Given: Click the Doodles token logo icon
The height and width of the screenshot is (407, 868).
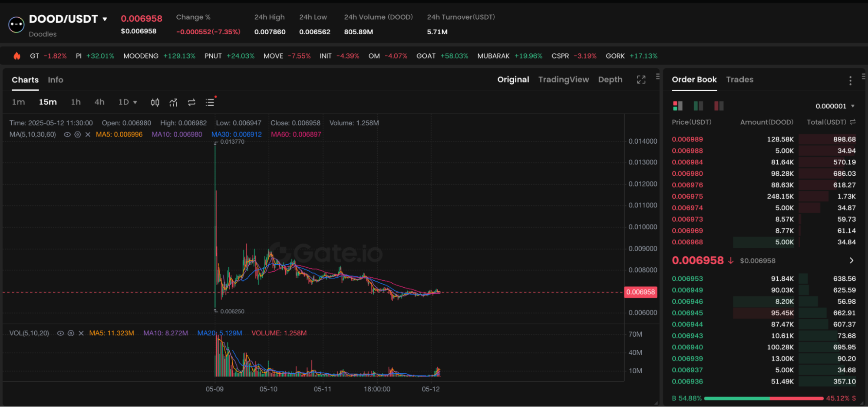Looking at the screenshot, I should pyautogui.click(x=17, y=25).
